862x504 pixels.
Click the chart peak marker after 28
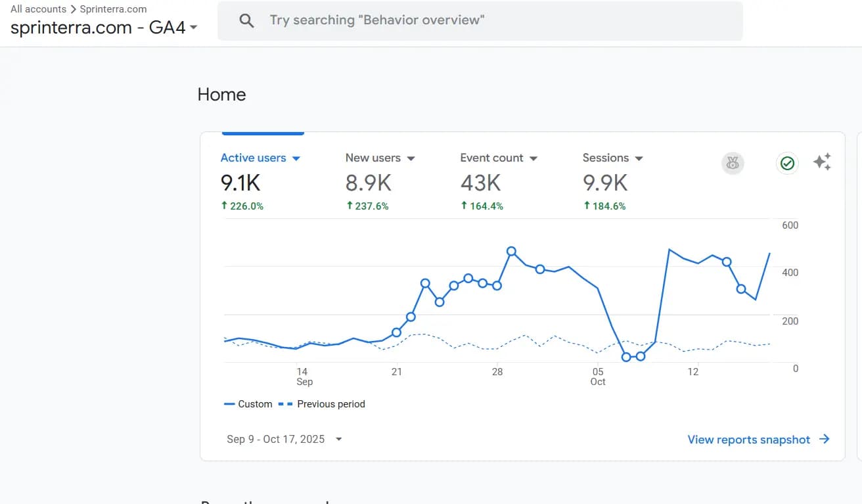511,251
